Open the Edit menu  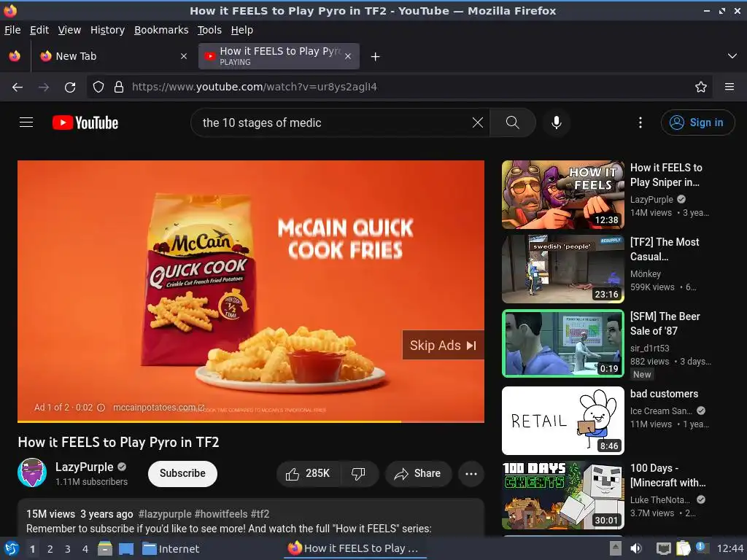click(x=39, y=30)
